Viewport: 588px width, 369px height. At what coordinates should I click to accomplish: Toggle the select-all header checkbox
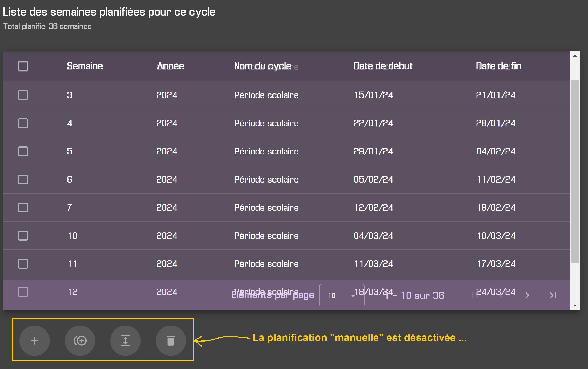tap(23, 66)
